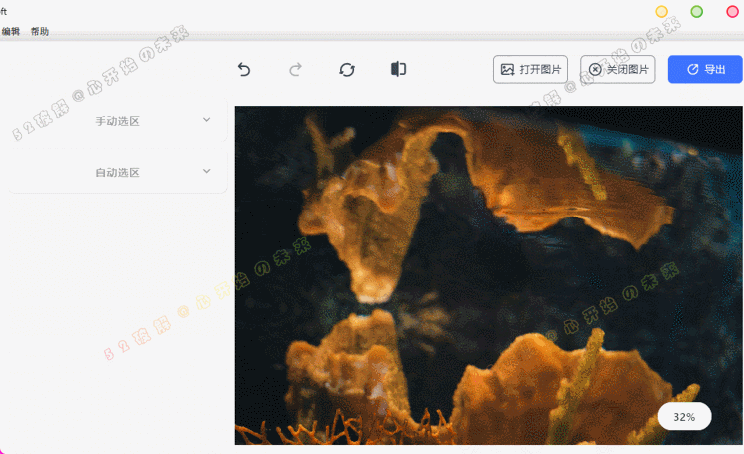This screenshot has height=454, width=744.
Task: Click the undo arrow icon
Action: (x=244, y=69)
